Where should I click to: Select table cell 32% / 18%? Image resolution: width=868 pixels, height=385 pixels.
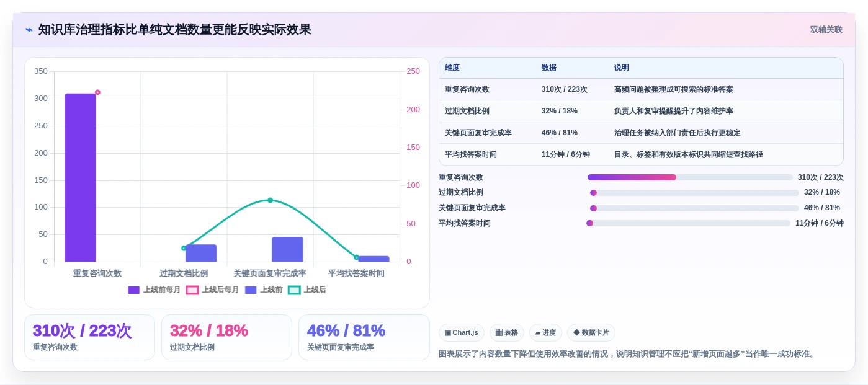pyautogui.click(x=560, y=111)
